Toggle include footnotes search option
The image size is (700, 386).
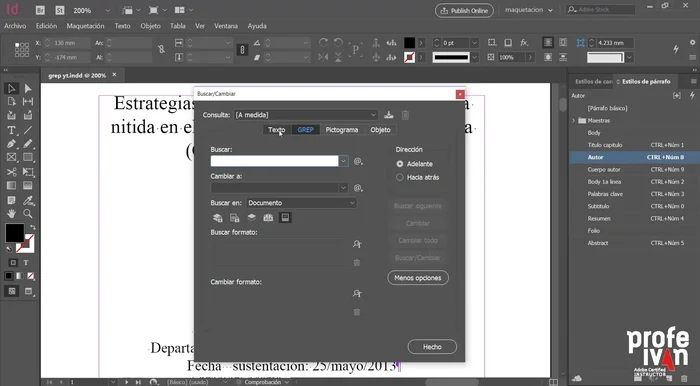pos(285,218)
